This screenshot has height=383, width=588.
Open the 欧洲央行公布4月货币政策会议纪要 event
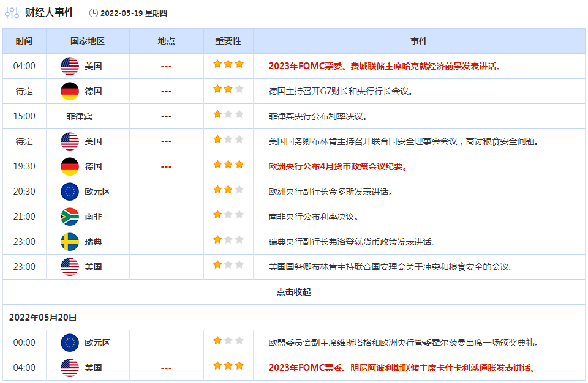tap(338, 166)
